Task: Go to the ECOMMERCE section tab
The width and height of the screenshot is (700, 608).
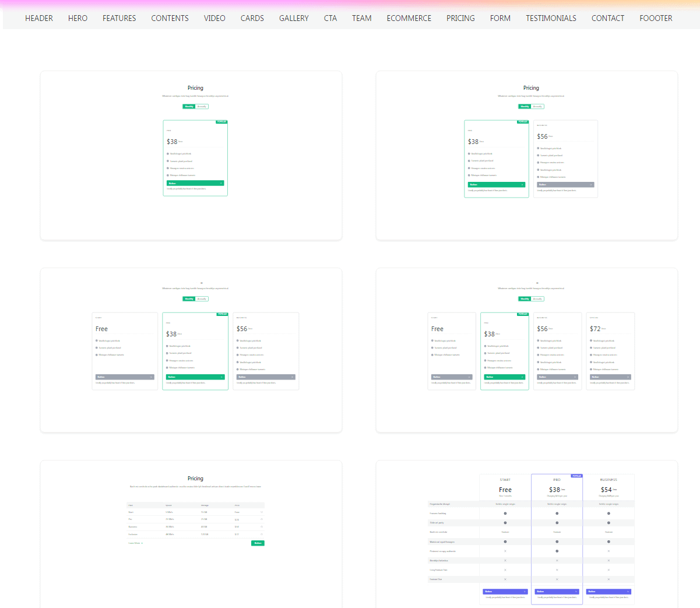Action: click(409, 18)
